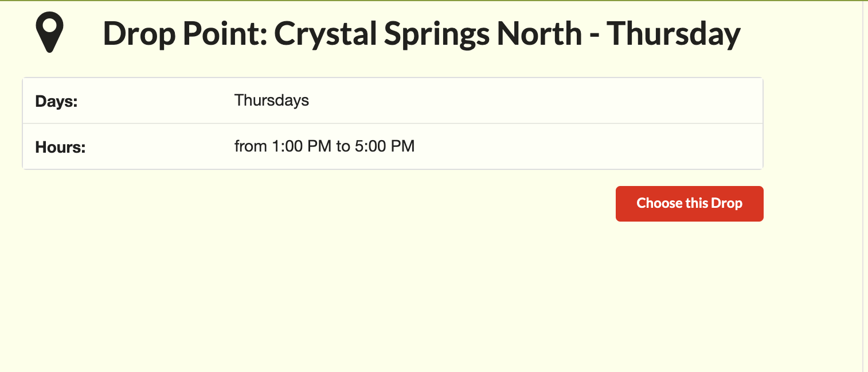Viewport: 868px width, 372px height.
Task: Click 'Crystal Springs North' in the heading
Action: [x=428, y=34]
